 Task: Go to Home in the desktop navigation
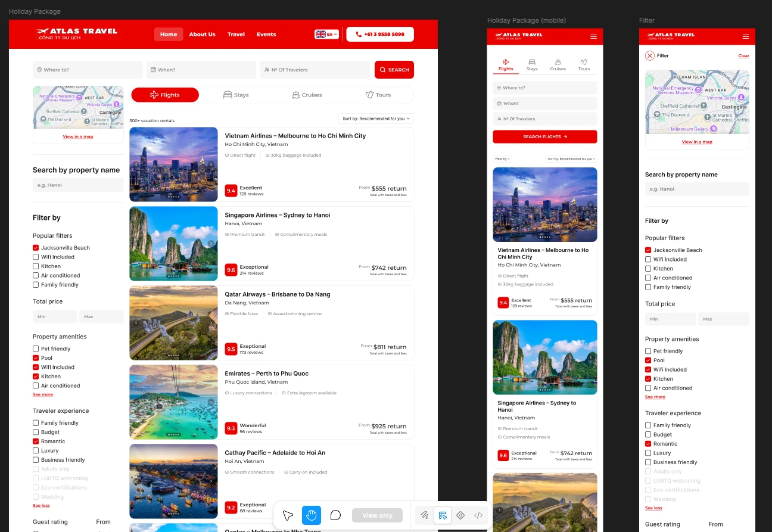pyautogui.click(x=169, y=35)
